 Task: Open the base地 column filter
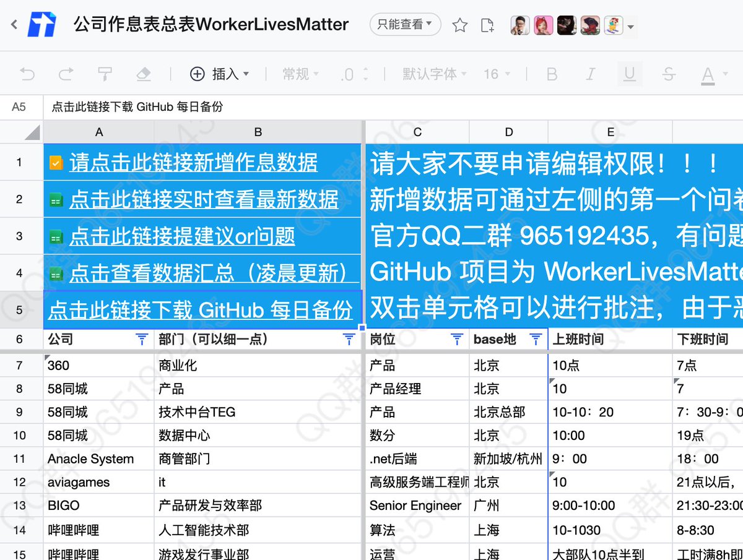pyautogui.click(x=536, y=339)
